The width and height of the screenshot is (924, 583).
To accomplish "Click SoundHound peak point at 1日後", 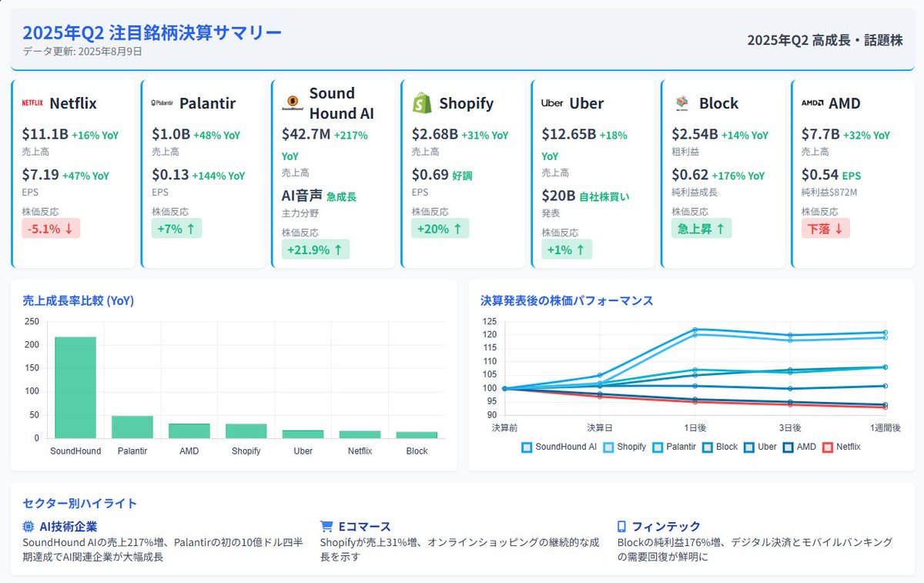I will tap(695, 330).
